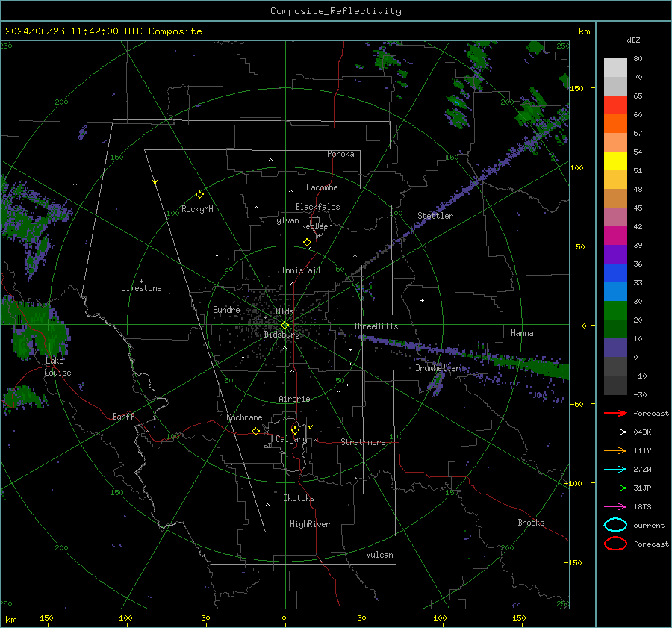Click the Hanna city label
Screen dimensions: 672x628
[x=522, y=333]
